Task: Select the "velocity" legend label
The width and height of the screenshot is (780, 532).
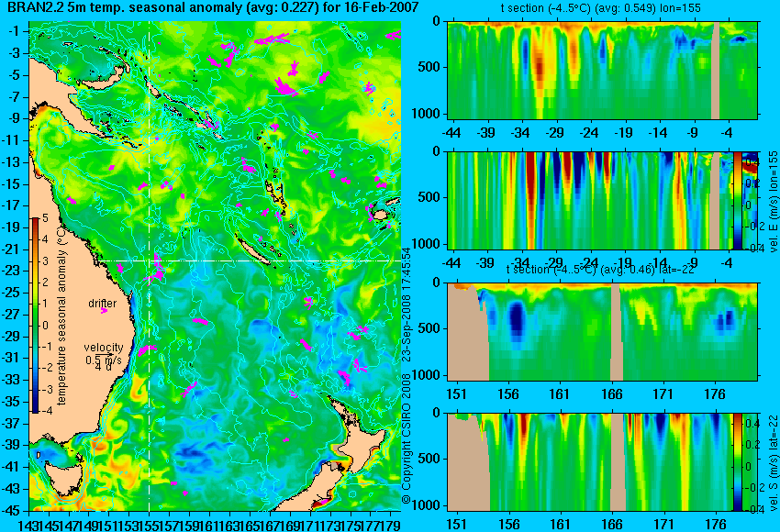Action: point(103,348)
